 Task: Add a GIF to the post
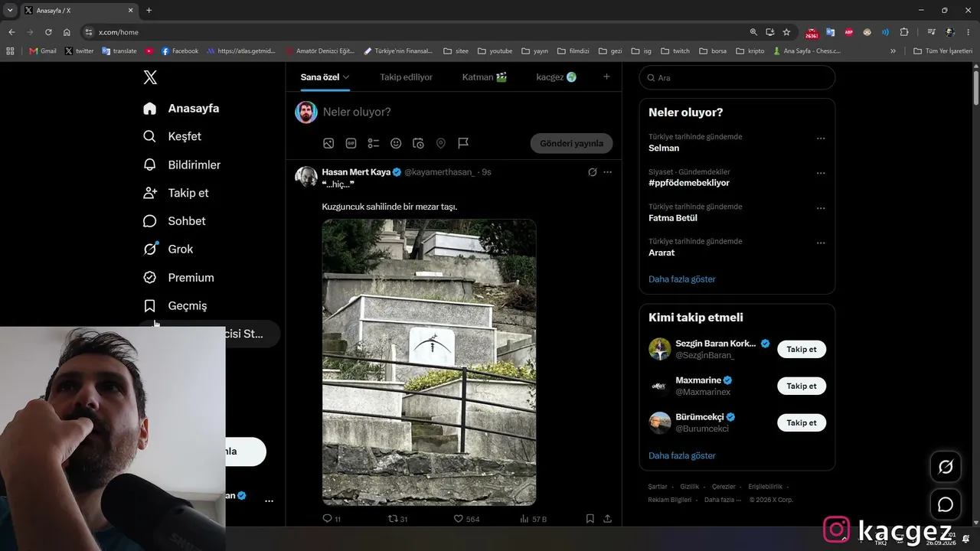pyautogui.click(x=351, y=143)
